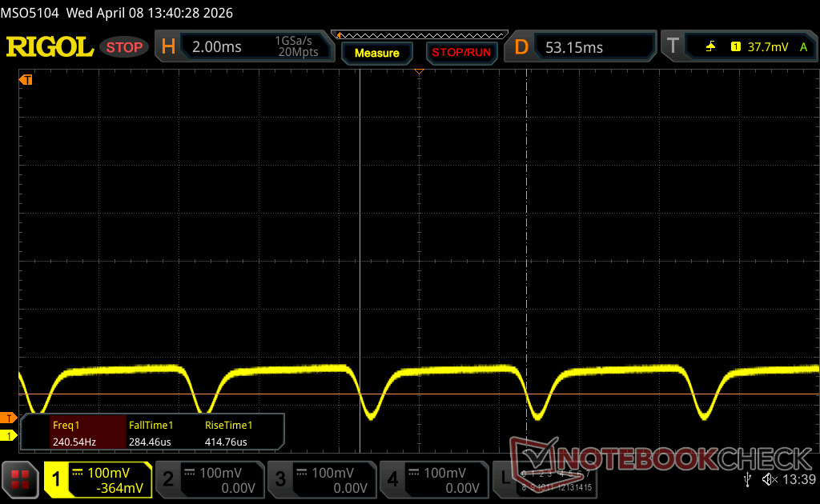Open the Measure menu
Image resolution: width=820 pixels, height=504 pixels.
click(x=376, y=53)
